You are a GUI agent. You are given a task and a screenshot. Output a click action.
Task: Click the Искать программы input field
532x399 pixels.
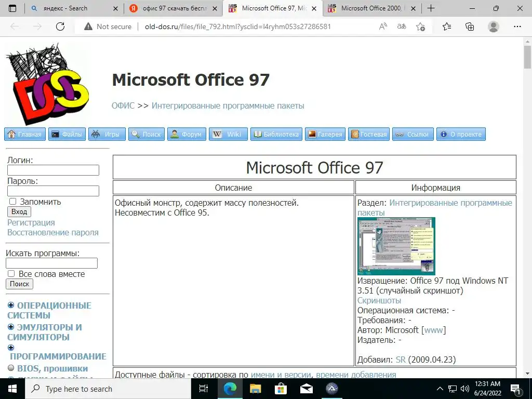pyautogui.click(x=51, y=263)
